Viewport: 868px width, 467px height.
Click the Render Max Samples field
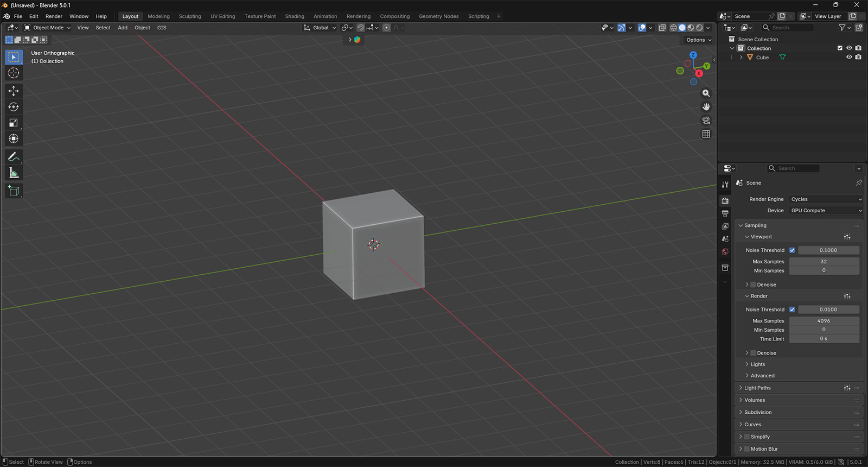[824, 321]
